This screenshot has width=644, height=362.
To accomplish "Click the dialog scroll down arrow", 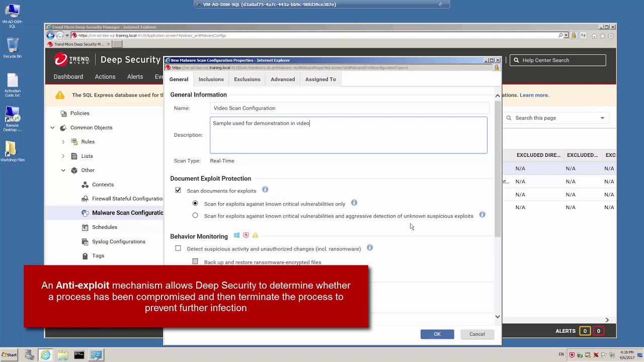I will click(x=498, y=317).
